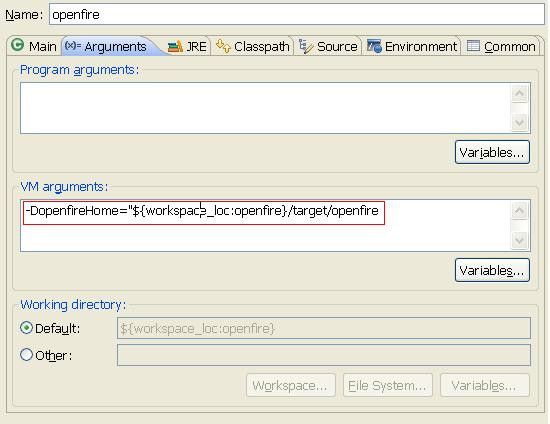
Task: Switch to the JRE tab
Action: click(x=187, y=46)
